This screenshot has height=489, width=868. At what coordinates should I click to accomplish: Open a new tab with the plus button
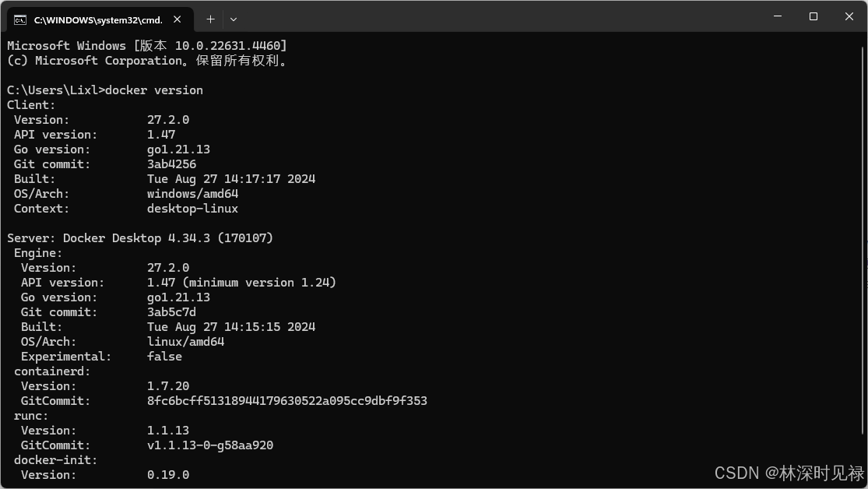tap(210, 19)
